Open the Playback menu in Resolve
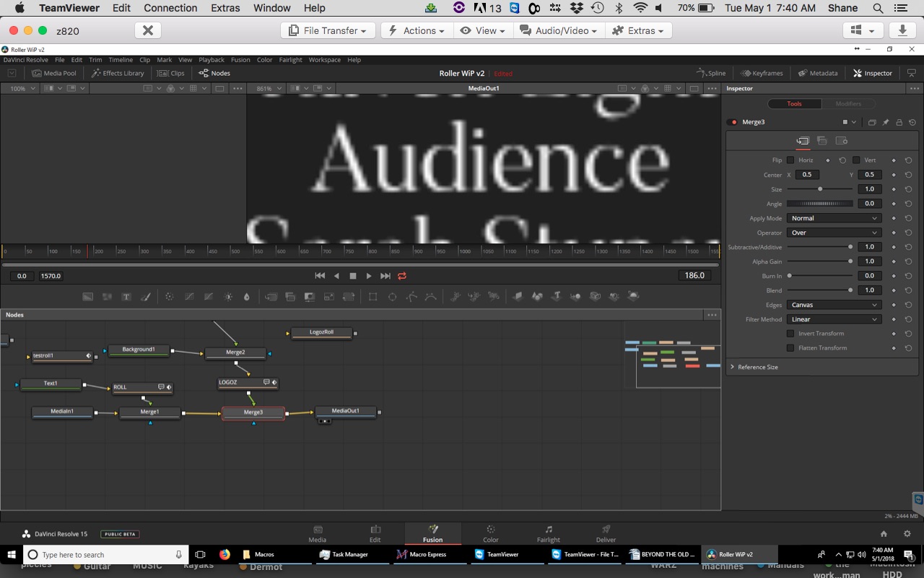Screen dimensions: 924x578 [x=212, y=60]
